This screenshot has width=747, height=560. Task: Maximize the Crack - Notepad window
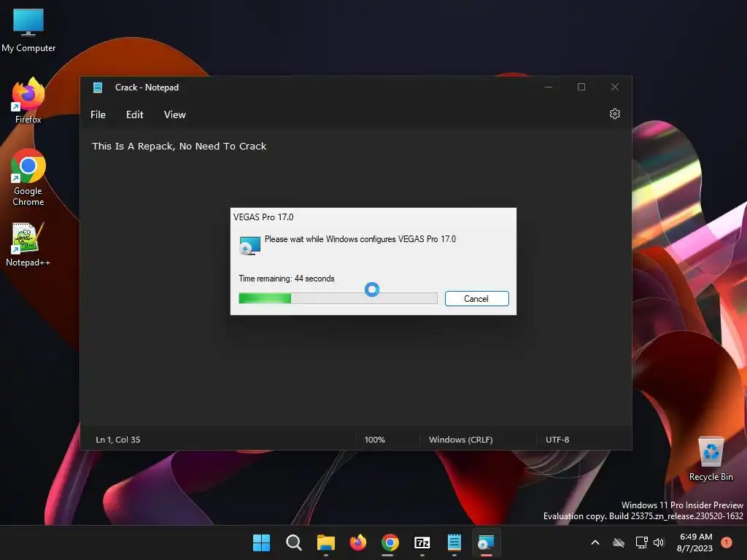coord(581,87)
